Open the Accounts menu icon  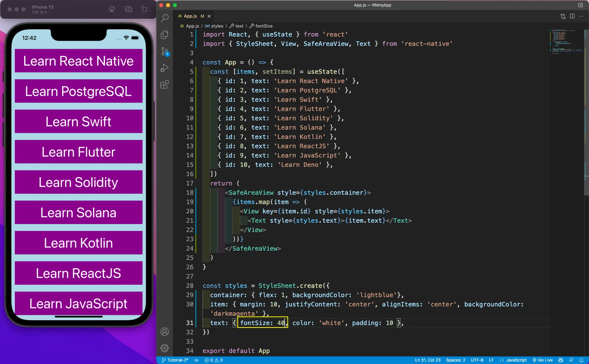[165, 332]
